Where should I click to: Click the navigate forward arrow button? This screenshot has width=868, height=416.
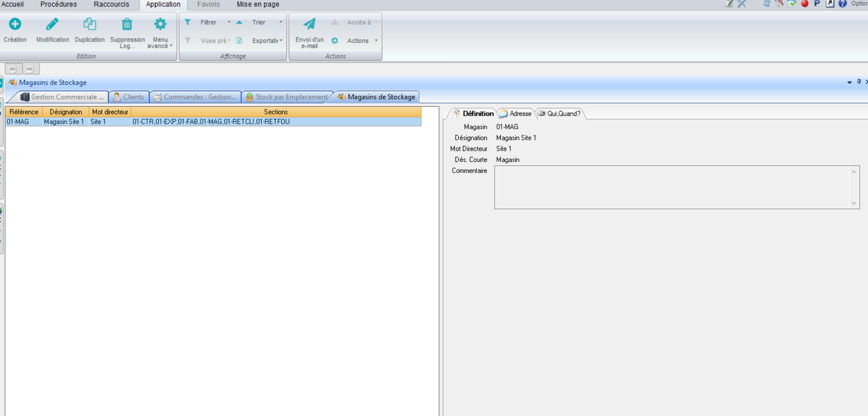coord(30,69)
